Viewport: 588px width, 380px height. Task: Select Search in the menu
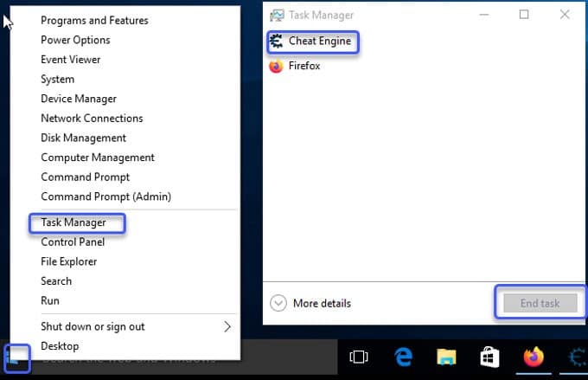coord(56,280)
